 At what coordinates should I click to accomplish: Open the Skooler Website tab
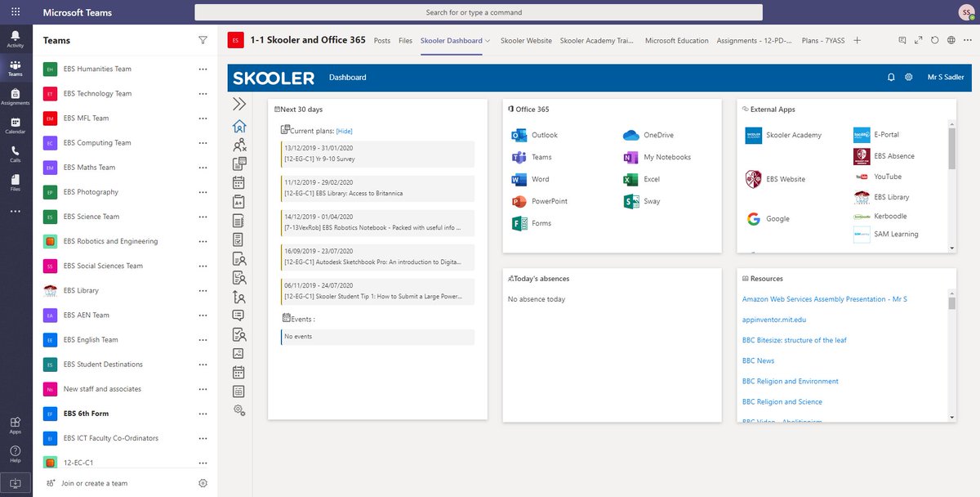coord(526,41)
